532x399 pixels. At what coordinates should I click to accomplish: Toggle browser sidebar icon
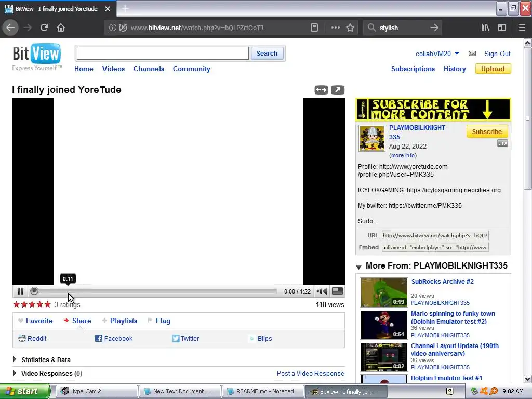point(502,28)
